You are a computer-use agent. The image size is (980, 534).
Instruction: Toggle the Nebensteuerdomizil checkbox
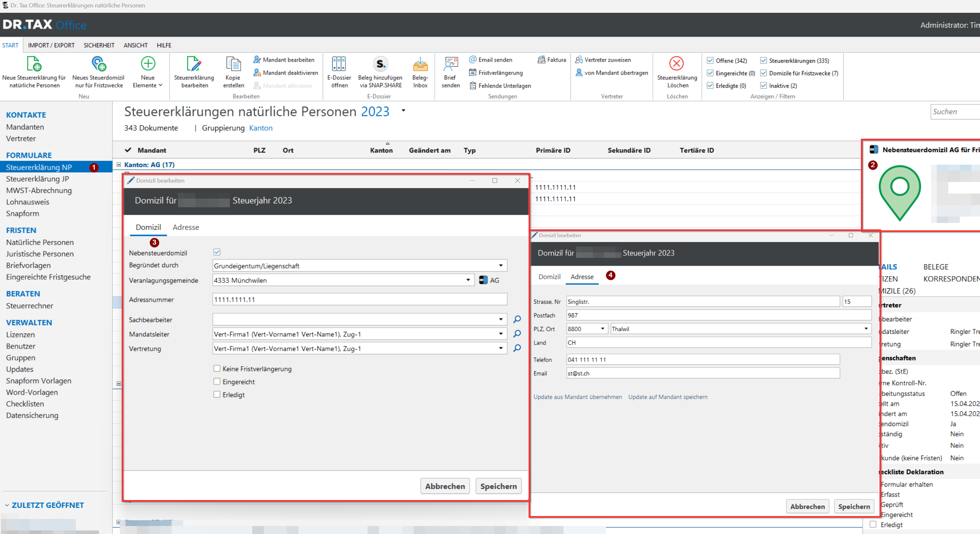coord(217,252)
